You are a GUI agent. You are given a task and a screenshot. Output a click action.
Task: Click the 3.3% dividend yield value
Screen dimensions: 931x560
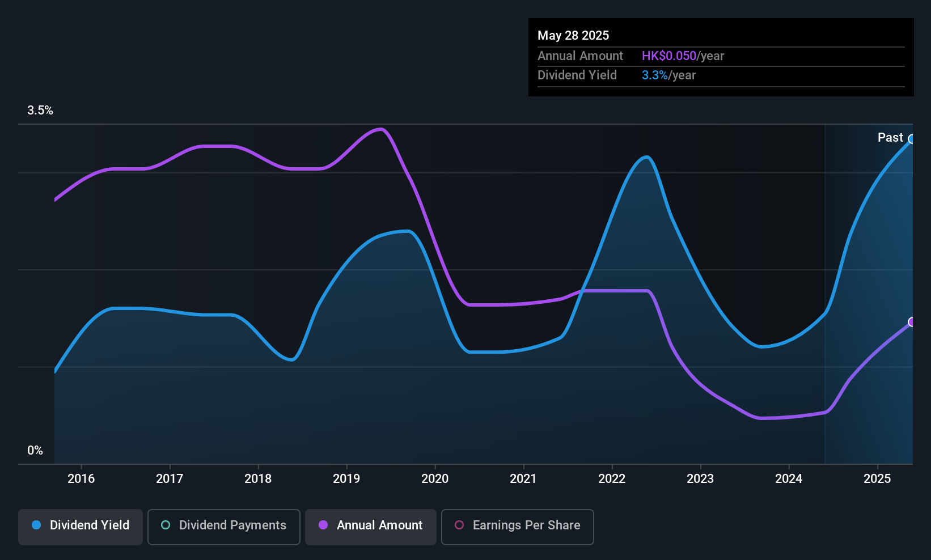pos(655,75)
